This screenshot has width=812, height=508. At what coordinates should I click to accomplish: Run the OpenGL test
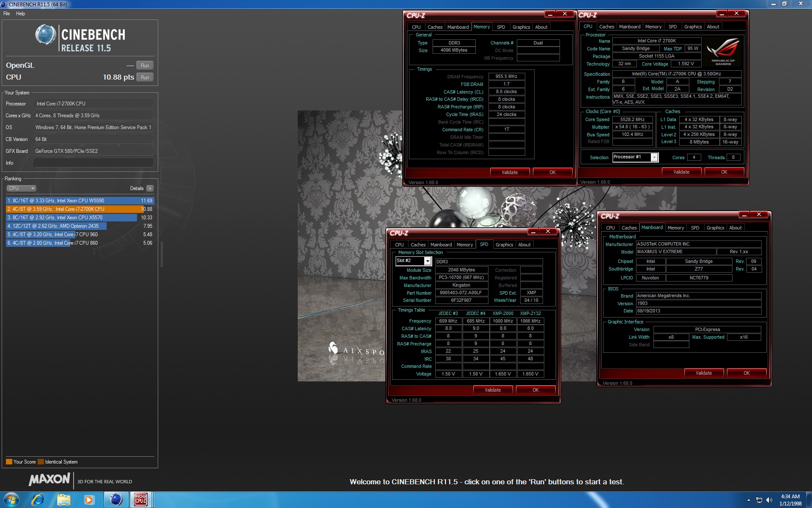(x=145, y=66)
